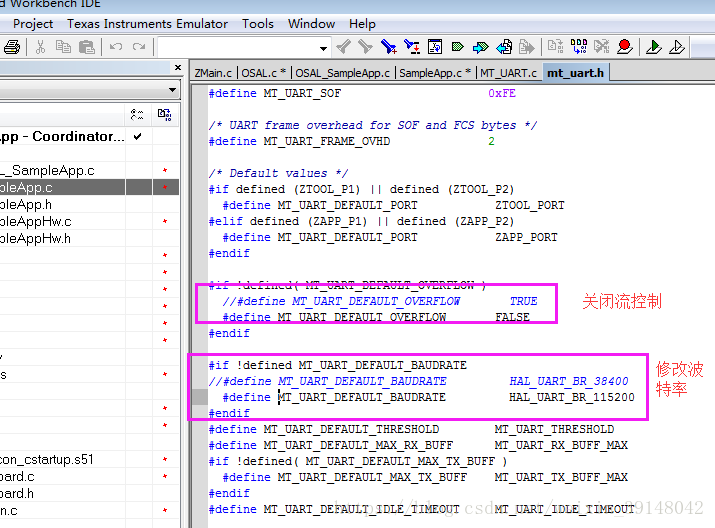Open the Window menu
Viewport: 715px width, 528px height.
tap(311, 24)
